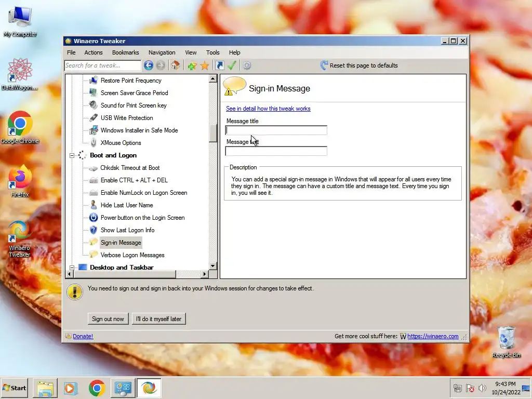Open Hide Last User Name tweak
The image size is (532, 399).
point(127,205)
